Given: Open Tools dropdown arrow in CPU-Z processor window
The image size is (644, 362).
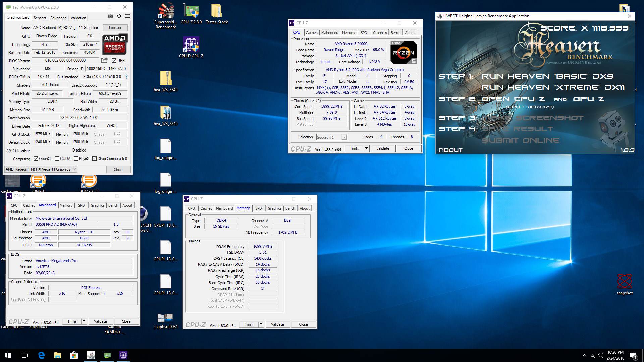Looking at the screenshot, I should [x=366, y=148].
